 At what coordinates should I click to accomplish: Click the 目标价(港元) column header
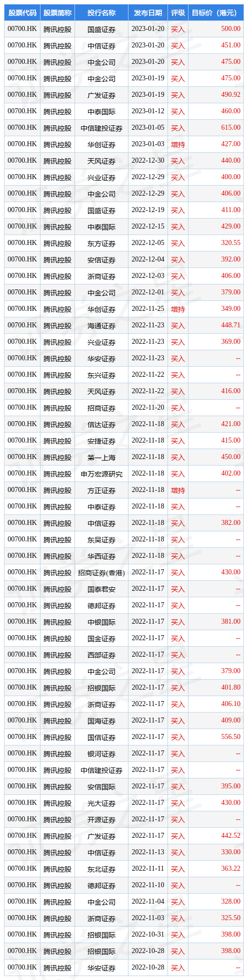click(x=216, y=12)
